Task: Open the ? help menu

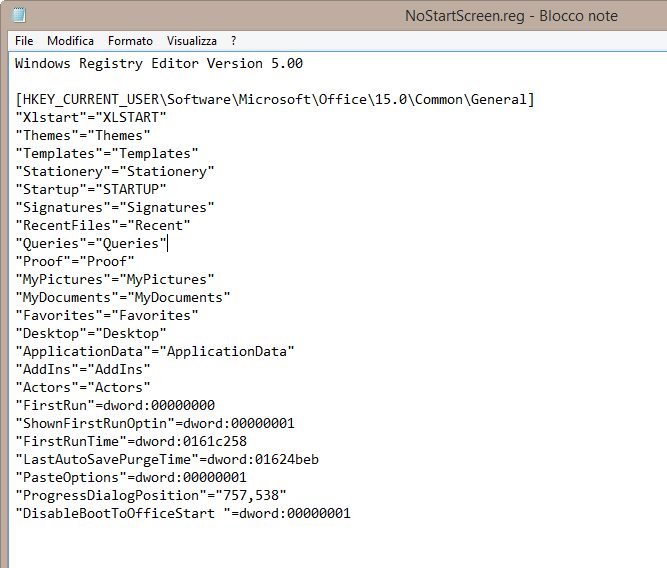Action: (x=233, y=41)
